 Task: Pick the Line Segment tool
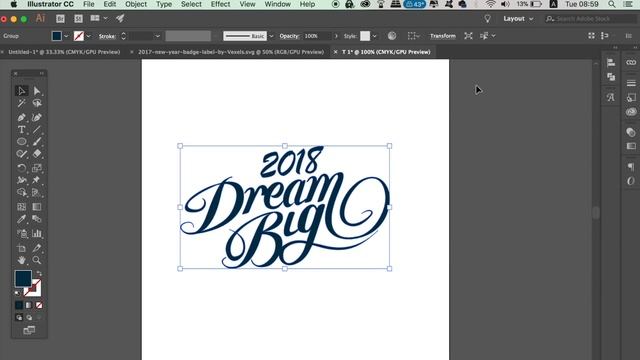(37, 130)
